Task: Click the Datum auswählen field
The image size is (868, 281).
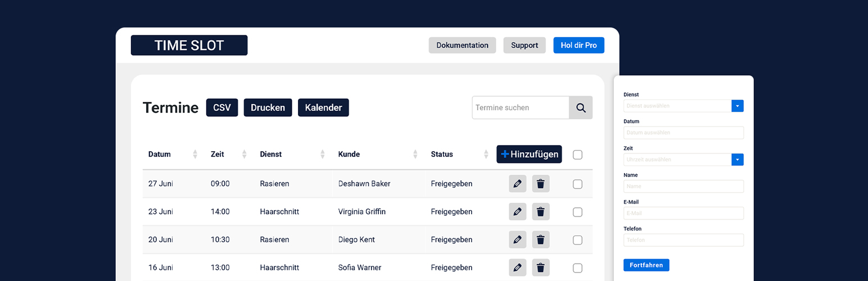Action: click(684, 133)
